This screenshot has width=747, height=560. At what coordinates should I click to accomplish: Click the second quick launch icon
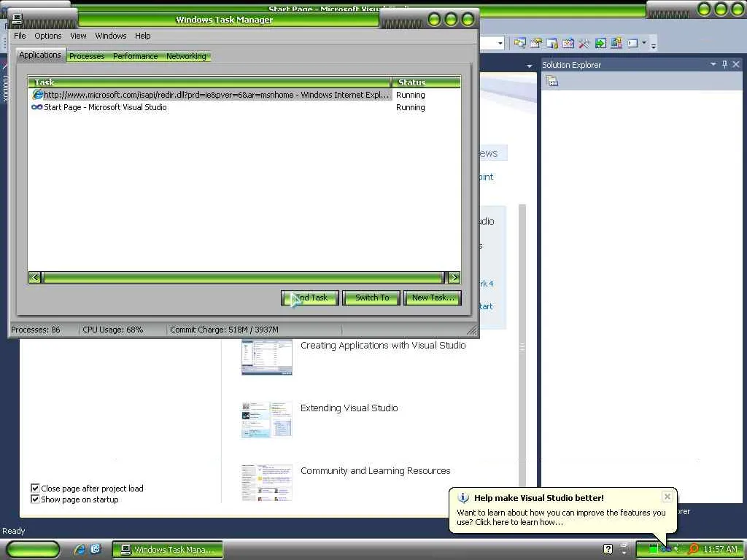96,550
